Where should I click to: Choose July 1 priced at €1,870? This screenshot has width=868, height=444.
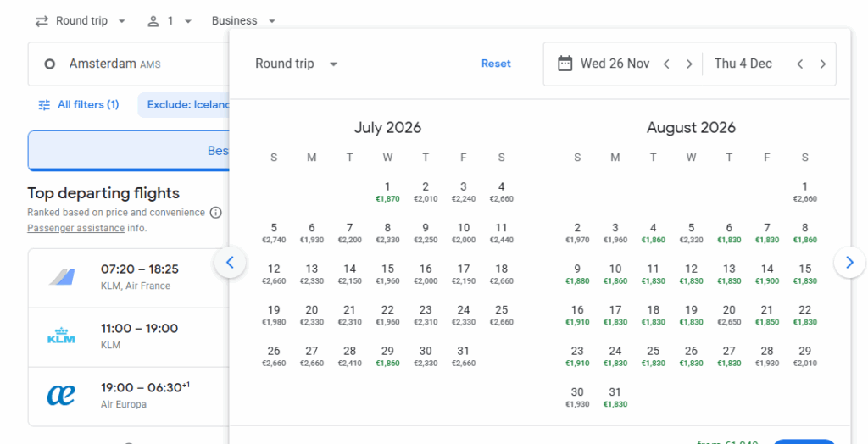coord(387,191)
